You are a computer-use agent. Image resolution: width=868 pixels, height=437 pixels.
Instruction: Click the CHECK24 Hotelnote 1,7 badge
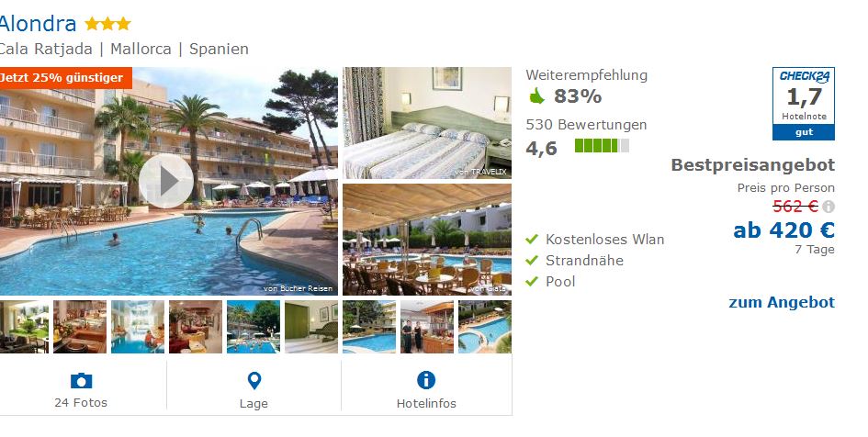[803, 104]
